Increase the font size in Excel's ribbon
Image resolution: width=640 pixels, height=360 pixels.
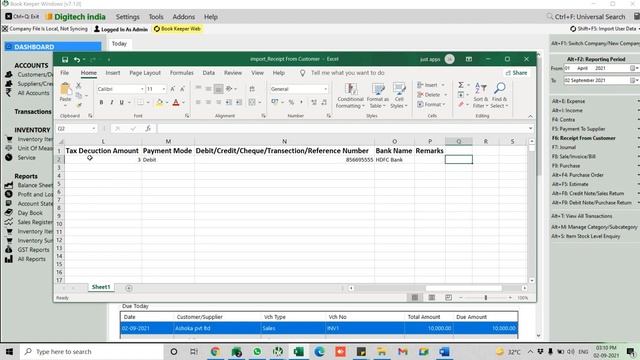point(173,89)
